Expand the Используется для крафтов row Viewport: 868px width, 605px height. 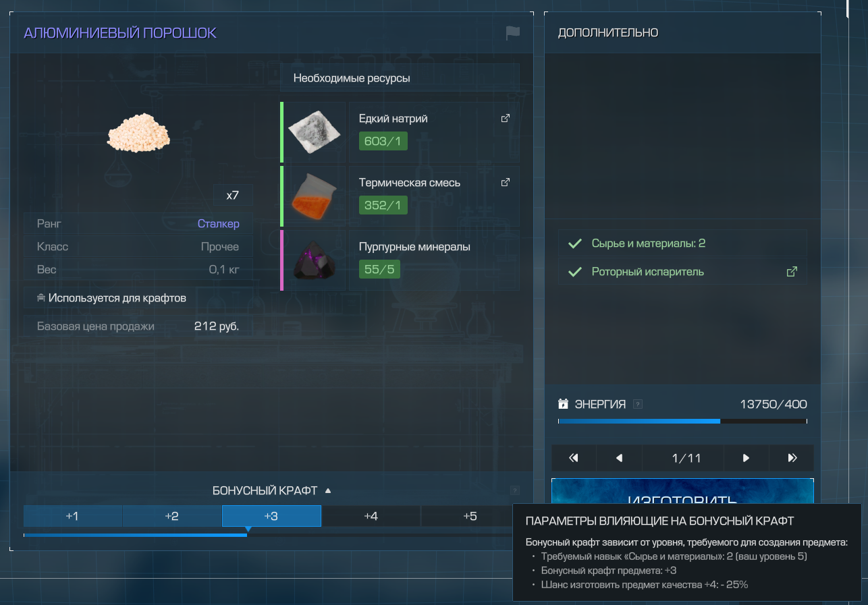(112, 297)
